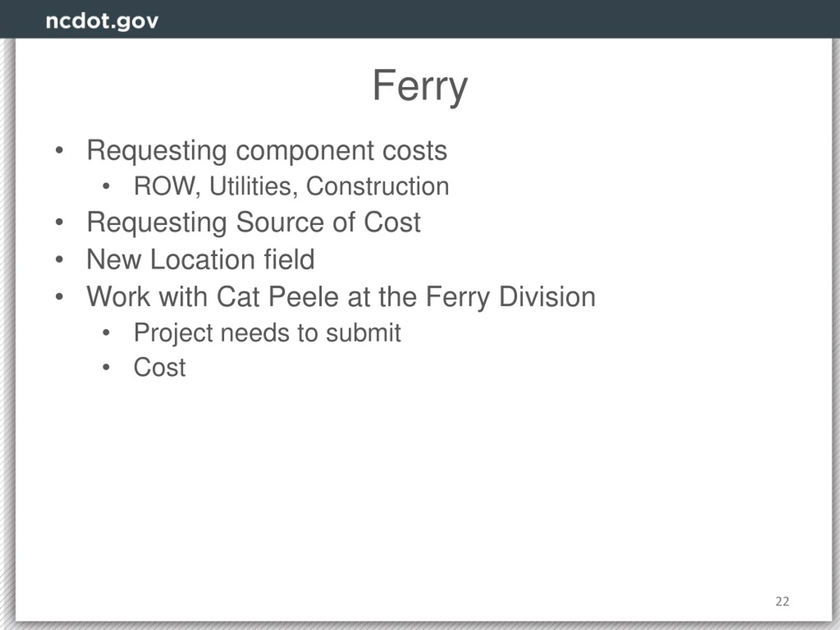Click the bullet marker before Requesting Source of Cost
The height and width of the screenshot is (630, 840).
pyautogui.click(x=59, y=222)
